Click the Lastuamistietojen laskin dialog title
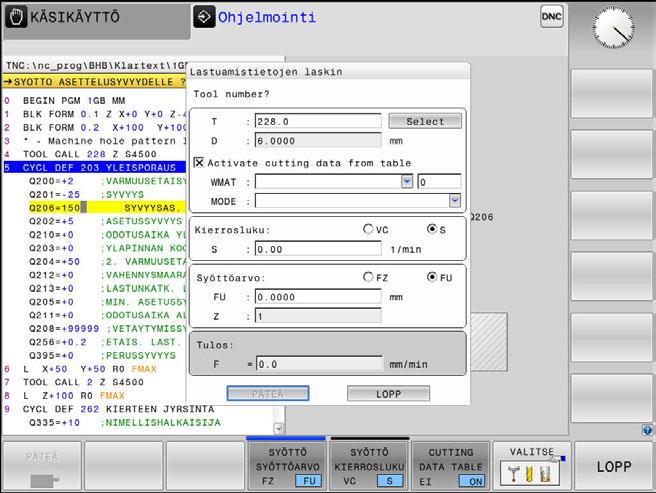The width and height of the screenshot is (656, 493). [266, 72]
